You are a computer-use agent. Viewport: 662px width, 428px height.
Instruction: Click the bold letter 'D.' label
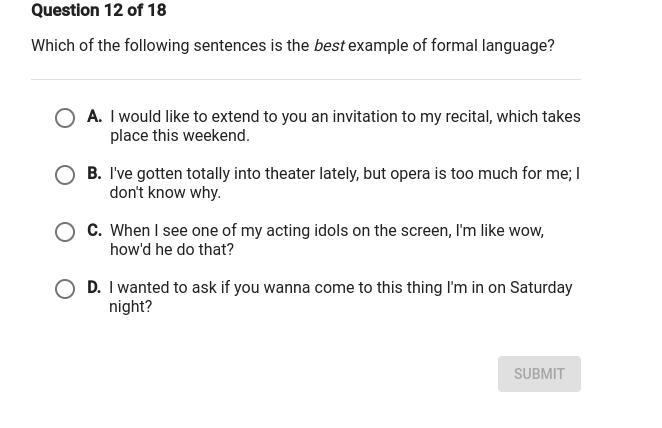[94, 288]
